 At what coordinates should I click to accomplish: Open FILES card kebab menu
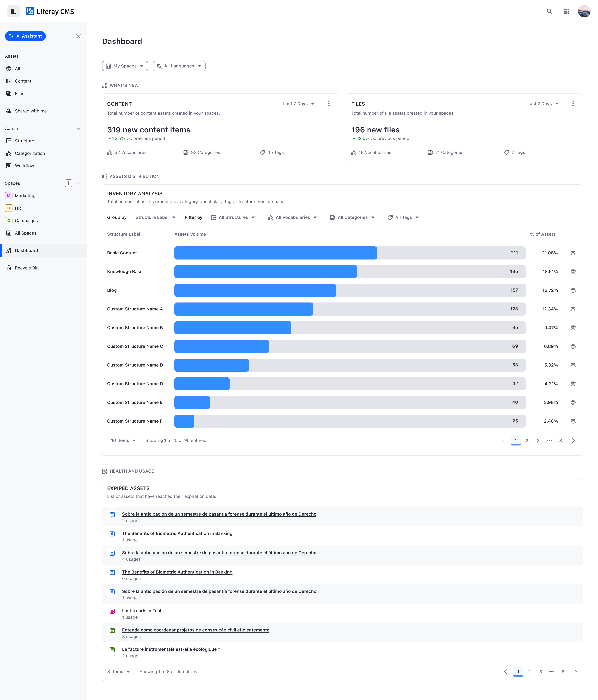(573, 104)
